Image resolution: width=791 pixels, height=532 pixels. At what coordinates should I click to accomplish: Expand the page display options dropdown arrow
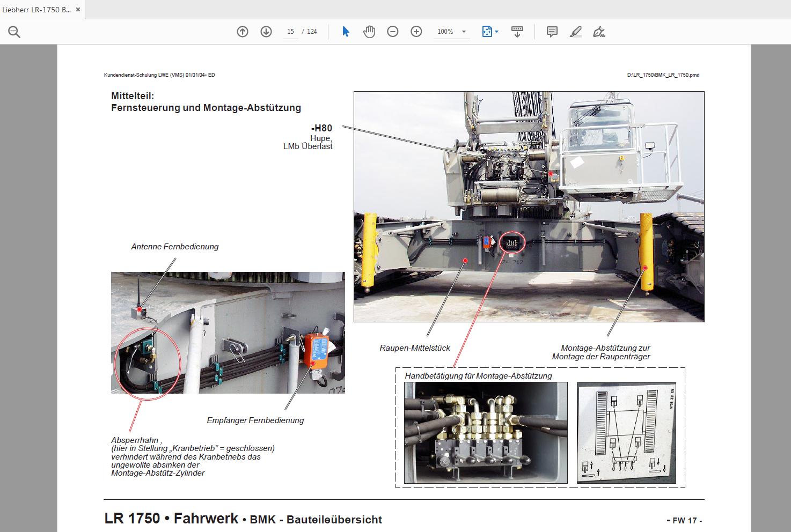(497, 31)
